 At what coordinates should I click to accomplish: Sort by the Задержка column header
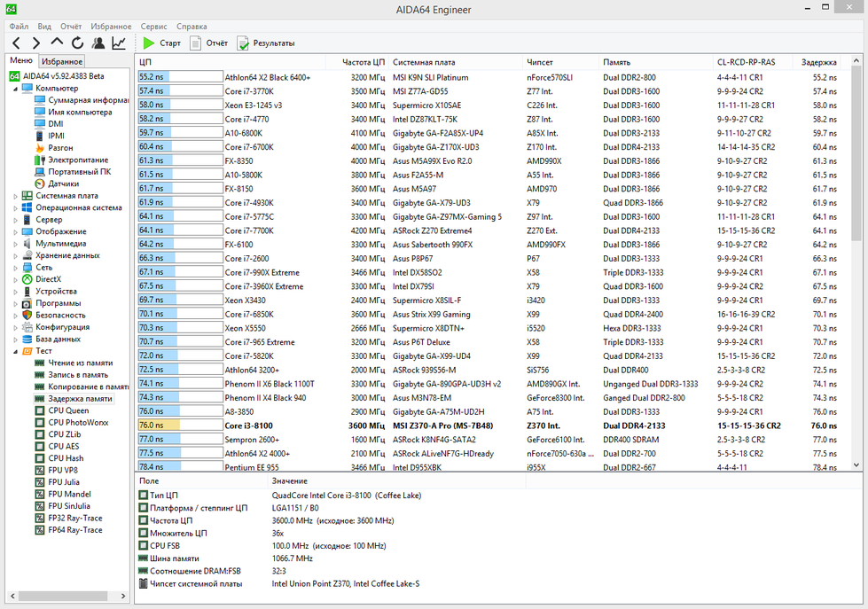(818, 62)
